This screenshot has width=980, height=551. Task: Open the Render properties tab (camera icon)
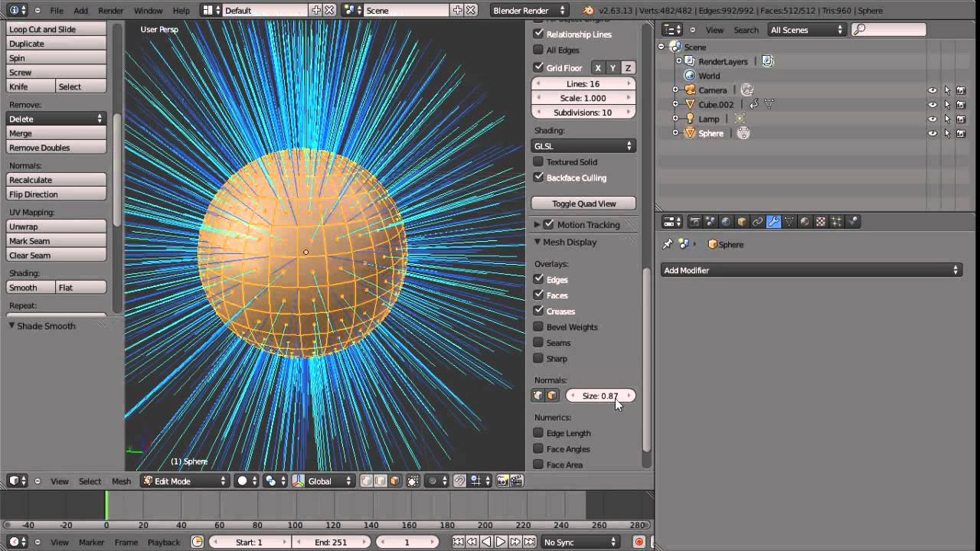pos(694,222)
